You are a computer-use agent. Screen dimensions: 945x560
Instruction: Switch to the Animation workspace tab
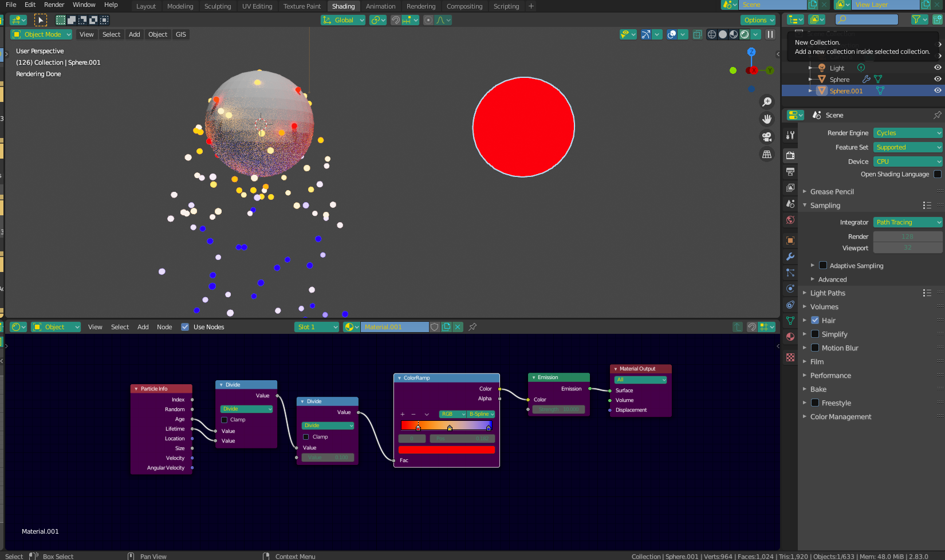381,6
